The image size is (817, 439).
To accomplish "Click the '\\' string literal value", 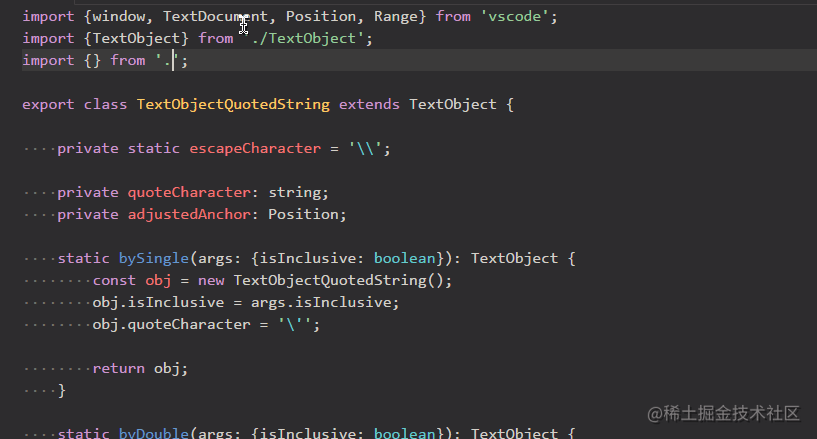I will click(x=368, y=148).
